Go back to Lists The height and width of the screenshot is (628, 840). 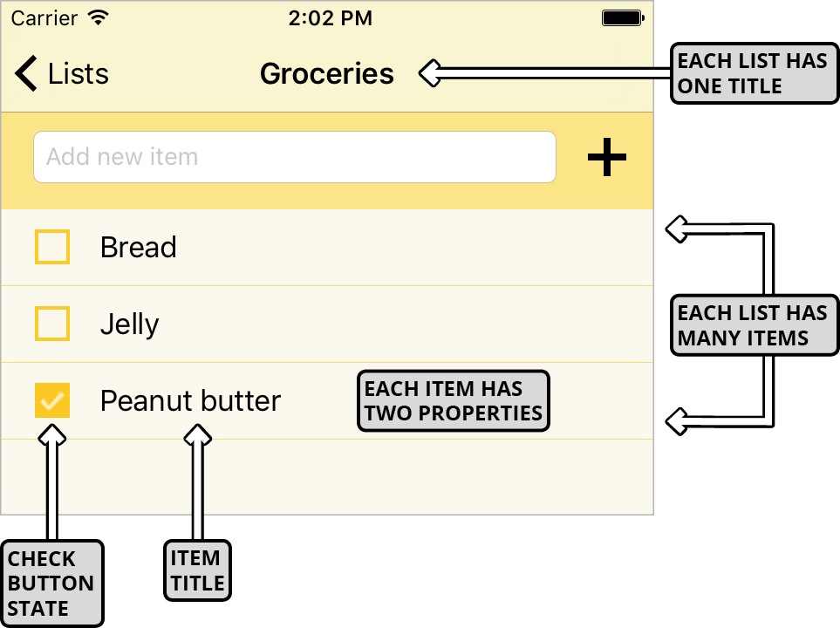(x=78, y=74)
